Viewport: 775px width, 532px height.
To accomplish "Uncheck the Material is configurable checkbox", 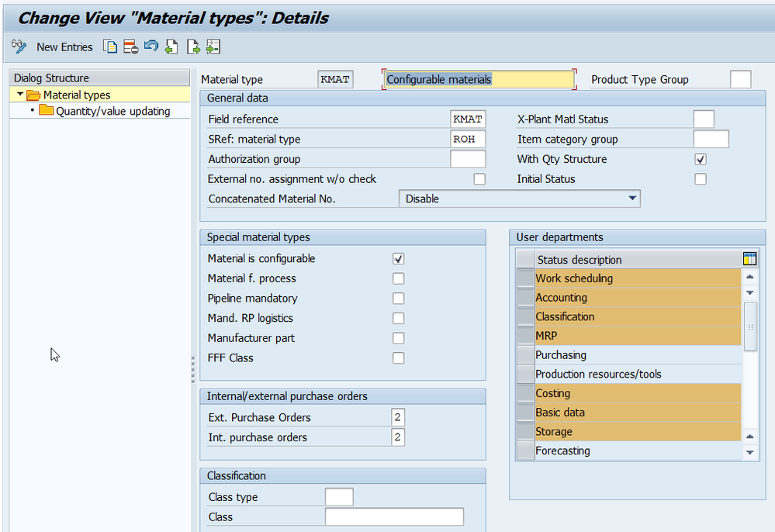I will point(398,259).
